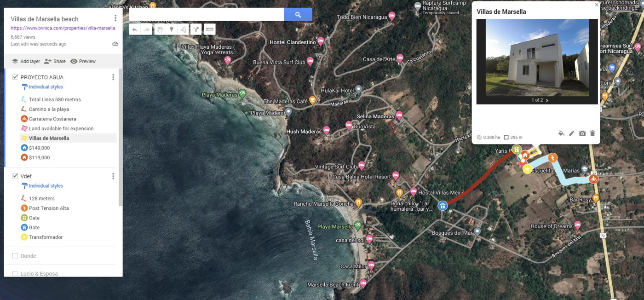Click the search box on the map
Viewport: 644px width, 300px height.
[207, 15]
